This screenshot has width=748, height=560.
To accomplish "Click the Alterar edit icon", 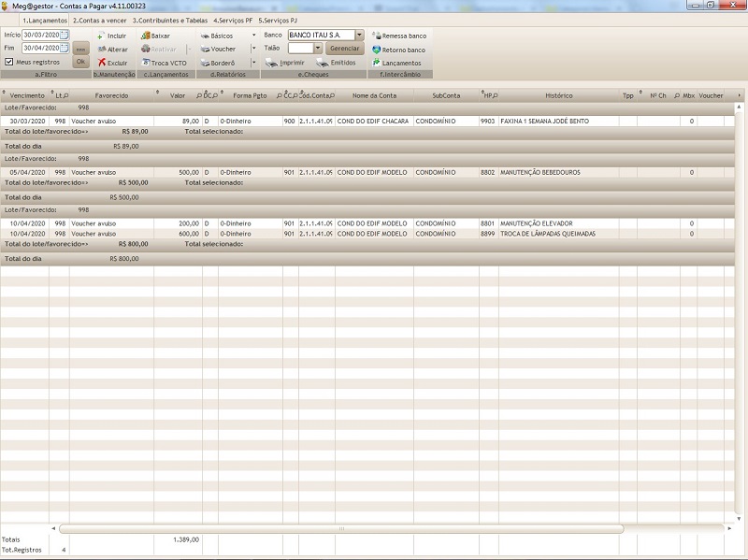I will (101, 49).
